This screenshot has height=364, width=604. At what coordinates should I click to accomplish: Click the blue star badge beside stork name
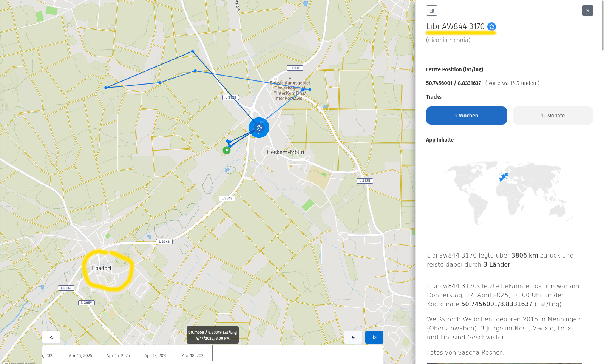click(x=491, y=26)
